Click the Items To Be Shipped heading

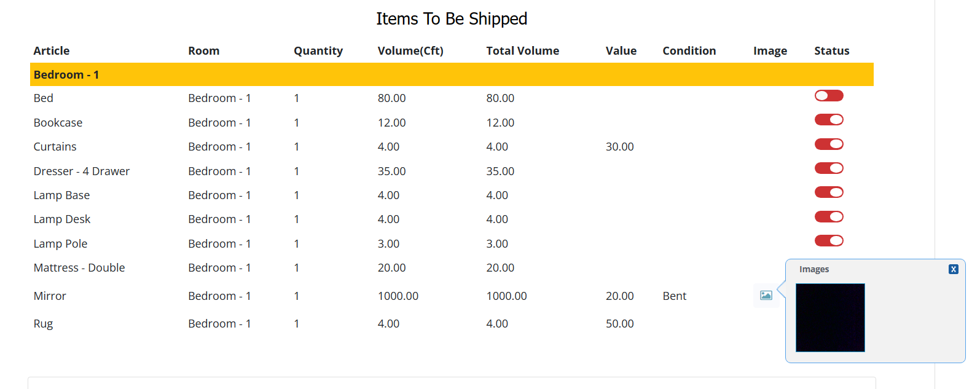pyautogui.click(x=452, y=19)
